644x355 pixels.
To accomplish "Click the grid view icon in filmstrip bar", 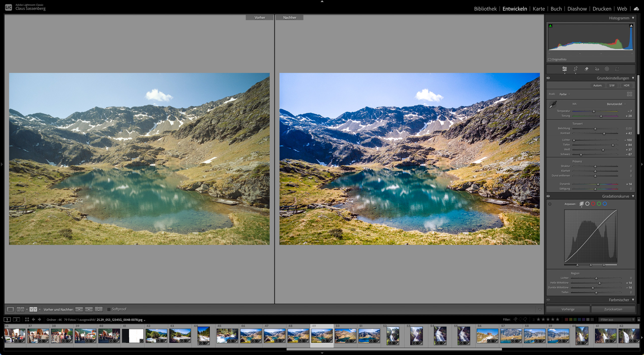I will point(27,320).
